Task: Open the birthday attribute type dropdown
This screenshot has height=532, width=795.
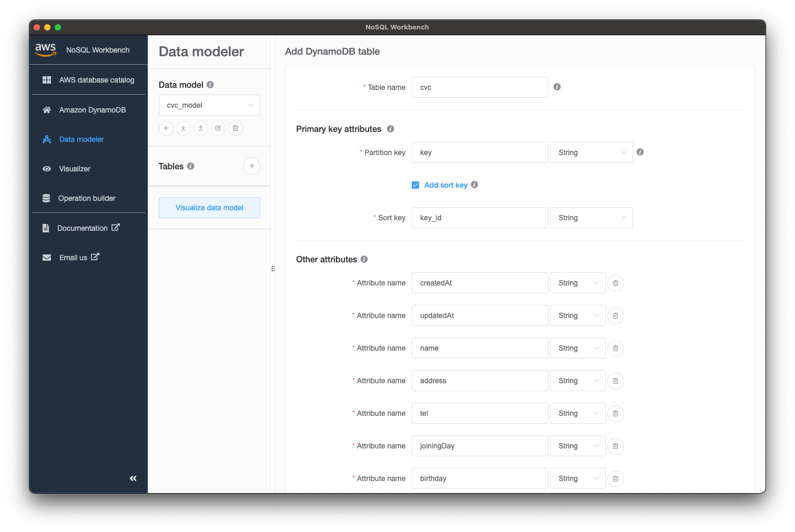Action: 578,478
